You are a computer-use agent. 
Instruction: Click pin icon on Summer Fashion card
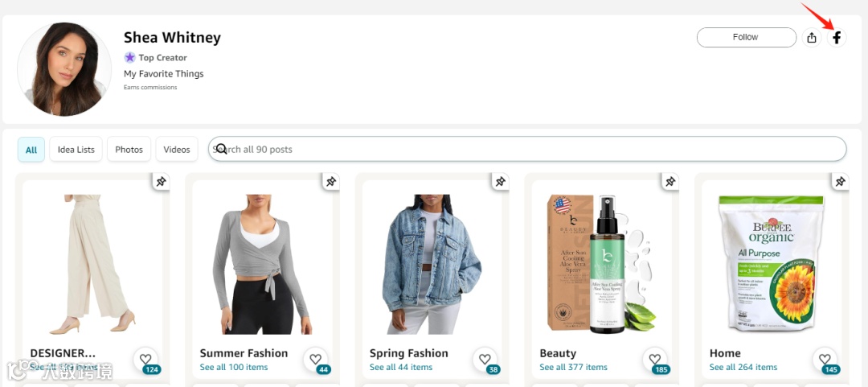click(x=331, y=182)
